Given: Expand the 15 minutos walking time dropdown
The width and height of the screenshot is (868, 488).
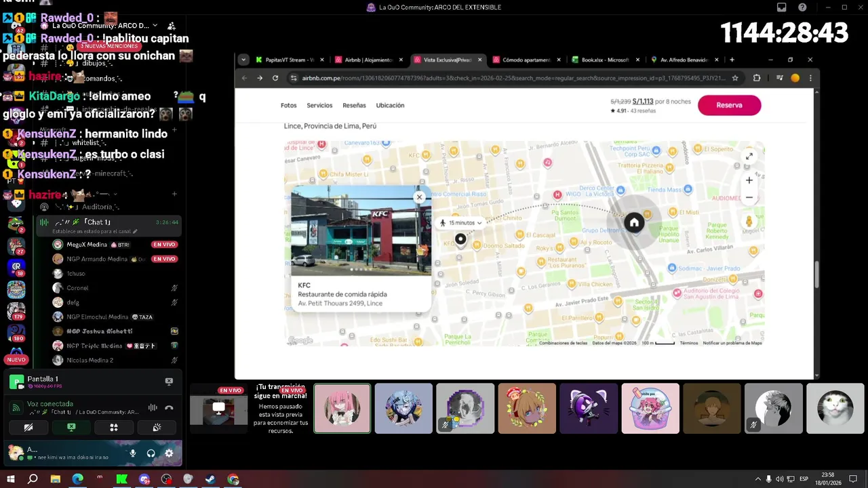Looking at the screenshot, I should click(461, 222).
